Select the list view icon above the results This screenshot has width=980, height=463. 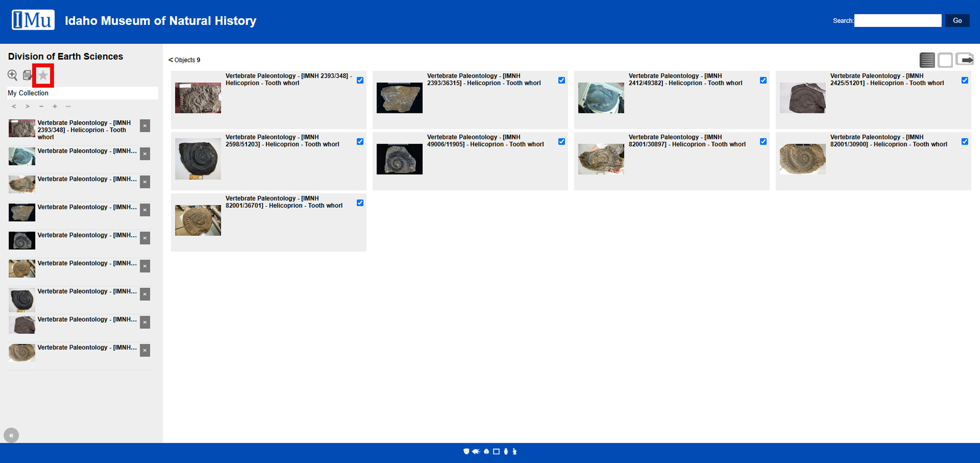click(928, 60)
